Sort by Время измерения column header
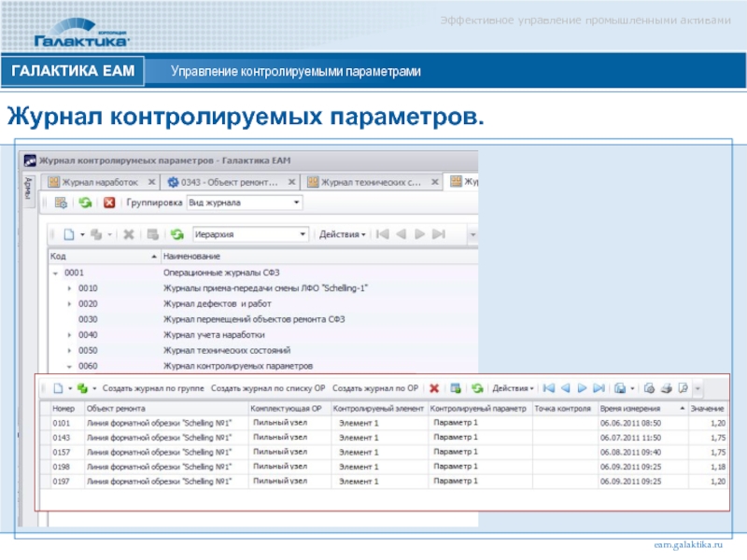Screen dimensions: 747x560 tap(630, 408)
